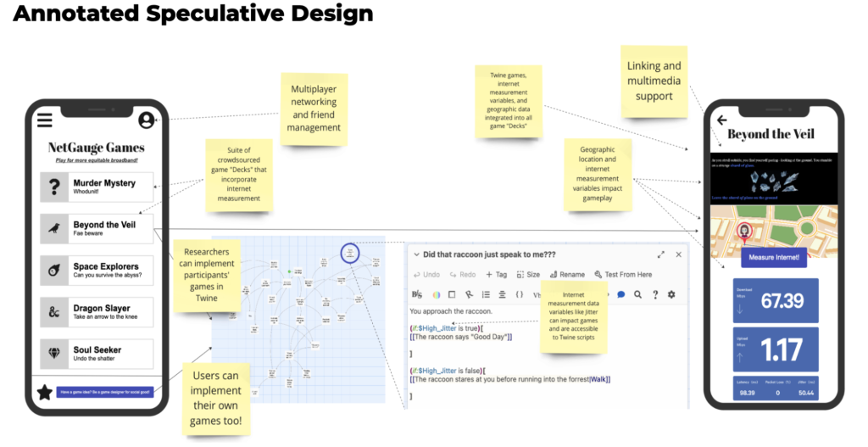This screenshot has height=447, width=868.
Task: Click the blue game designer banner
Action: (104, 392)
